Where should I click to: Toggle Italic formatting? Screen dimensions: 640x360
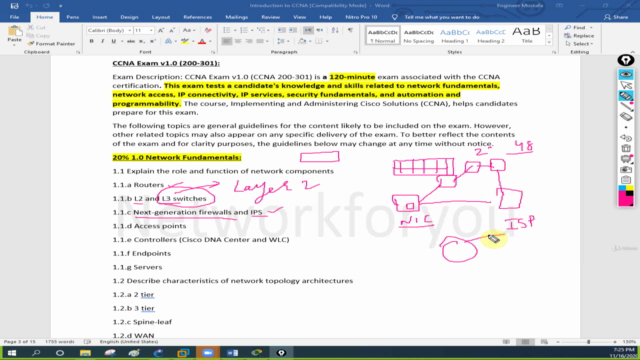(x=102, y=41)
